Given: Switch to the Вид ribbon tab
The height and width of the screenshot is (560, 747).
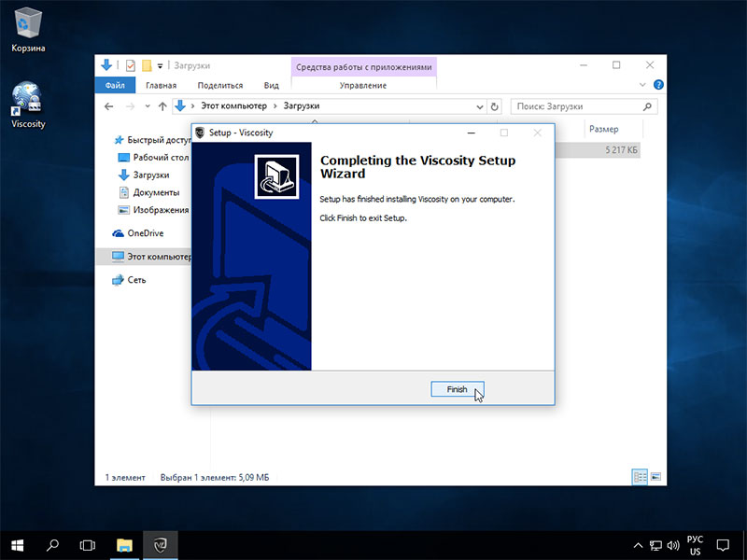Looking at the screenshot, I should pyautogui.click(x=271, y=85).
